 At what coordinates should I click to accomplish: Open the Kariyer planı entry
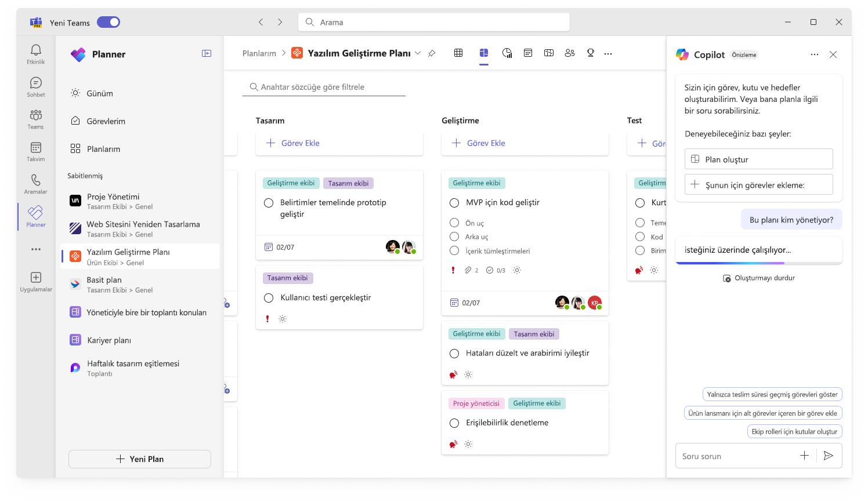point(140,340)
